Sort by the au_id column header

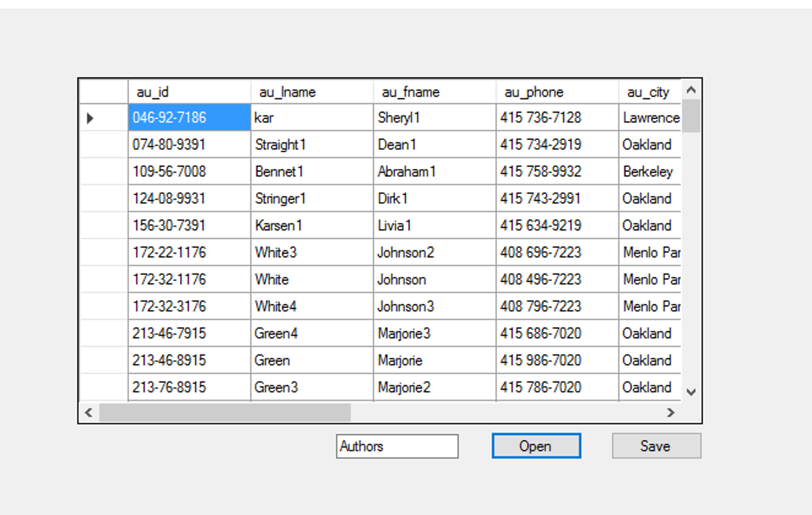pyautogui.click(x=189, y=92)
